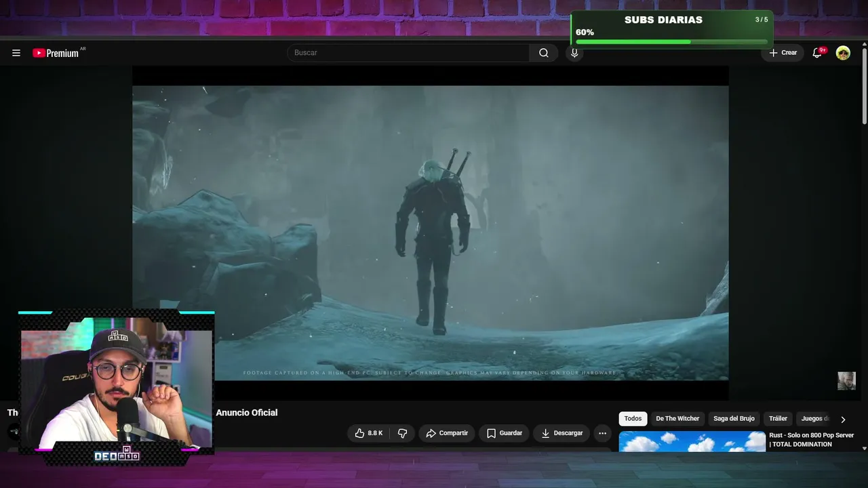Select the Tráiler filter chip
This screenshot has height=488, width=868.
778,419
